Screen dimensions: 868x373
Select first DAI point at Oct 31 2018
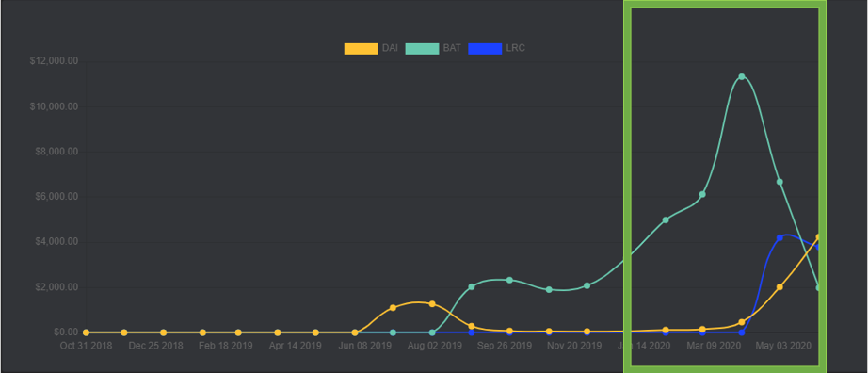pos(86,332)
